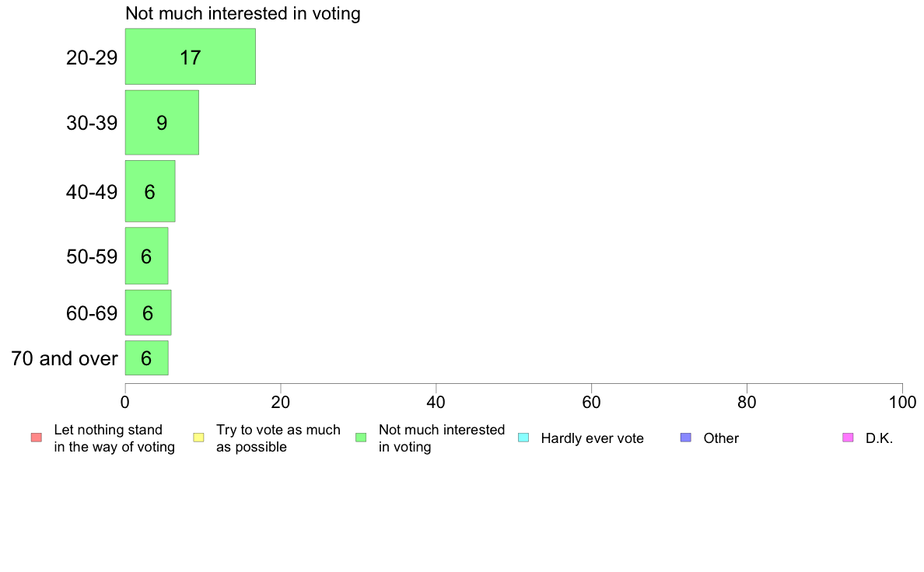Image resolution: width=924 pixels, height=572 pixels.
Task: Click the cyan 'Hardly ever vote' legend swatch
Action: [x=523, y=438]
